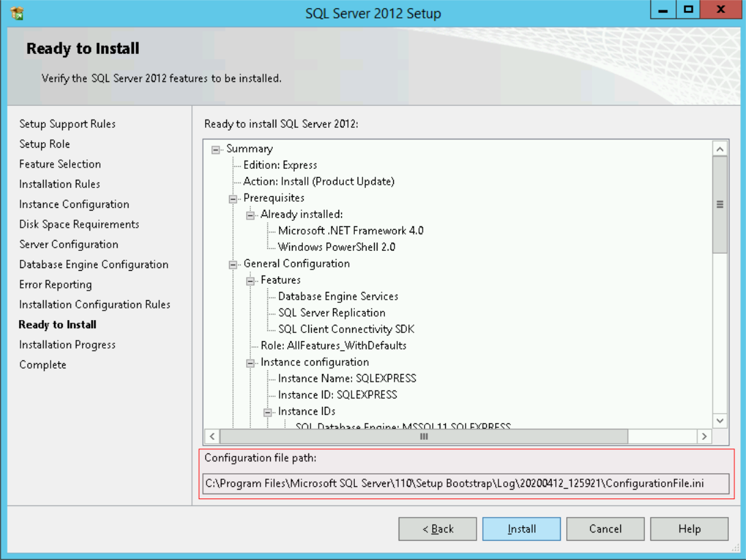
Task: Collapse the Summary tree node
Action: [x=215, y=148]
